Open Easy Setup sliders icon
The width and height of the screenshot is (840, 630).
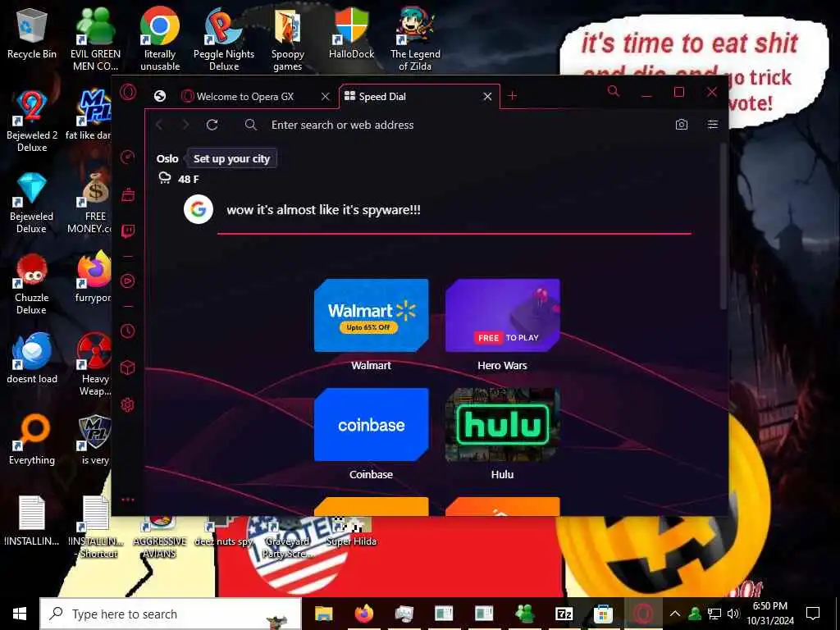713,125
